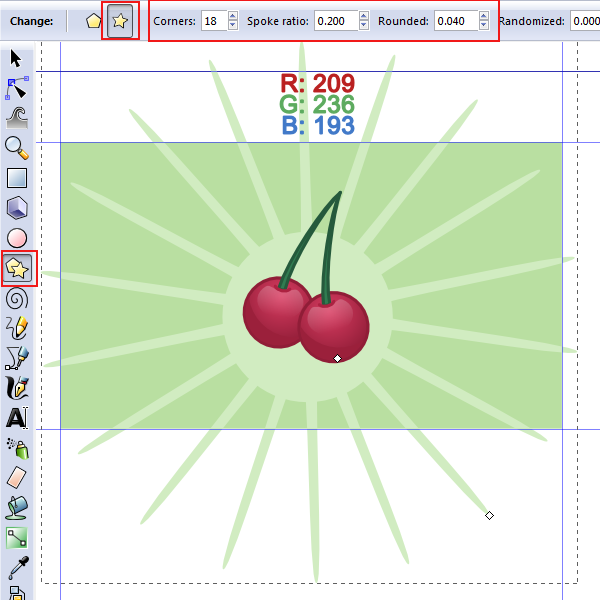Select the 3D Box tool
This screenshot has width=600, height=600.
click(17, 208)
